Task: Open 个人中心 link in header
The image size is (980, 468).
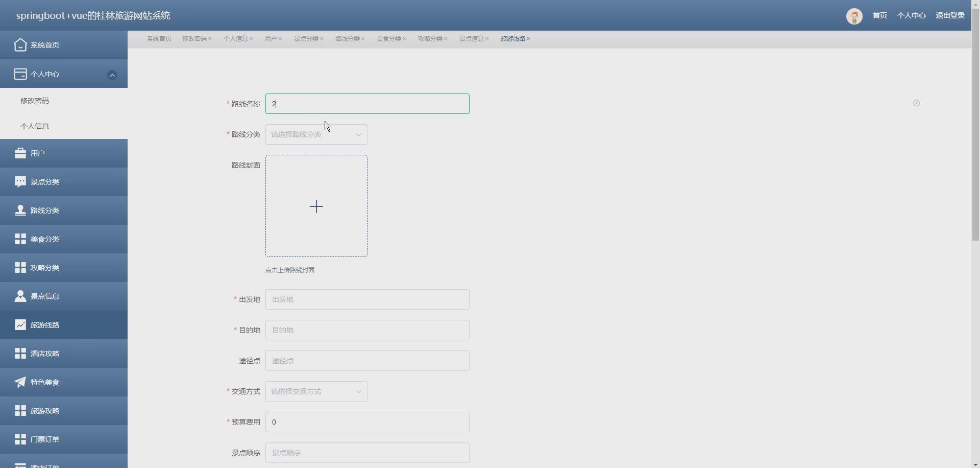Action: coord(911,16)
